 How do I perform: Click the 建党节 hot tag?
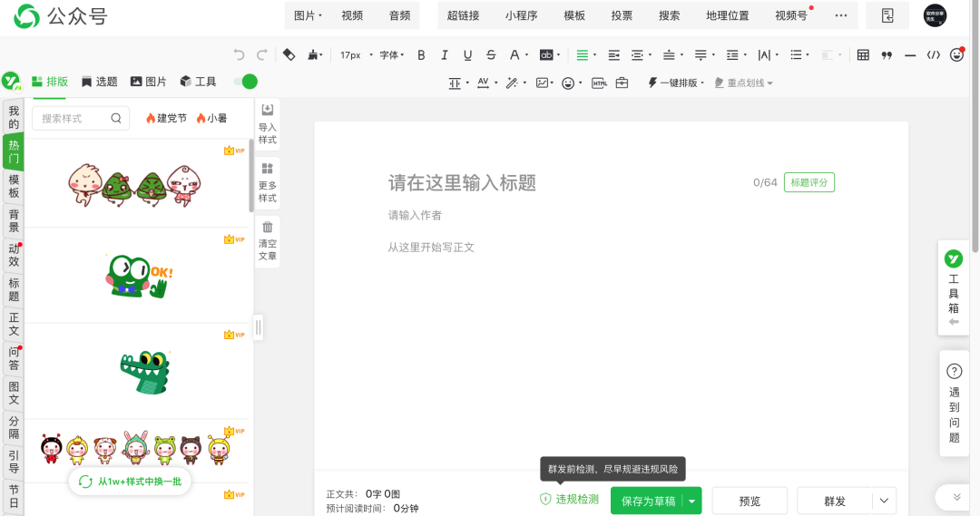click(x=166, y=118)
